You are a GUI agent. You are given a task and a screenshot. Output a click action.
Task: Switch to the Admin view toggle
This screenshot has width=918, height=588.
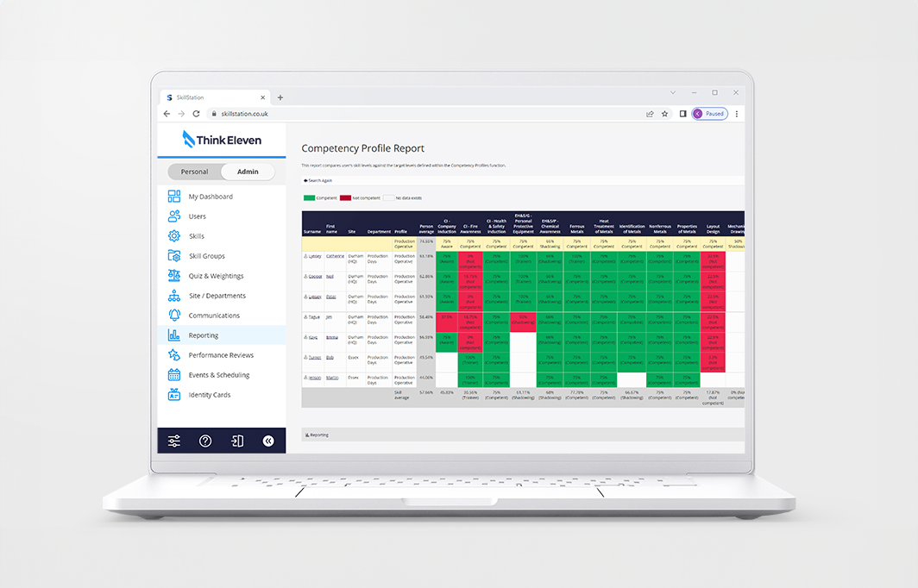(x=248, y=172)
